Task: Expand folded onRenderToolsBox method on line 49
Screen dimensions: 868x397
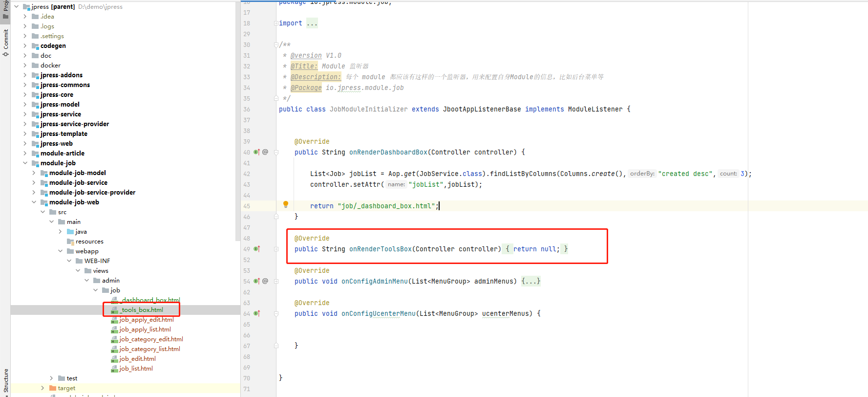Action: (276, 249)
